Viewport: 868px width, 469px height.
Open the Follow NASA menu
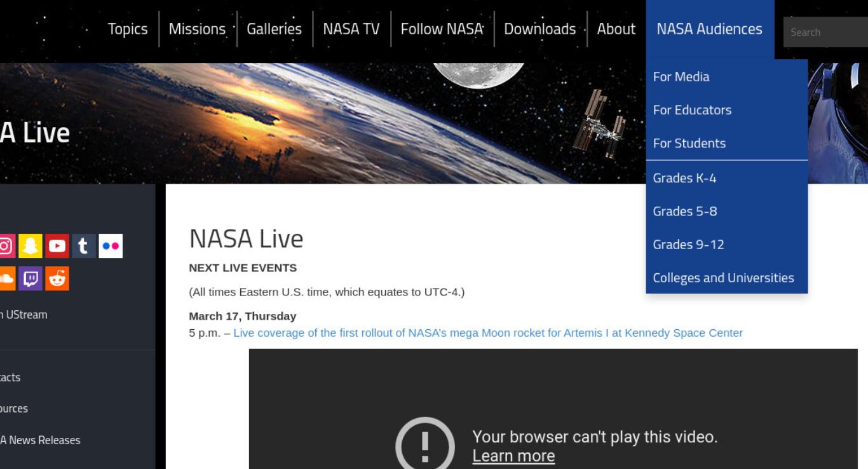442,29
